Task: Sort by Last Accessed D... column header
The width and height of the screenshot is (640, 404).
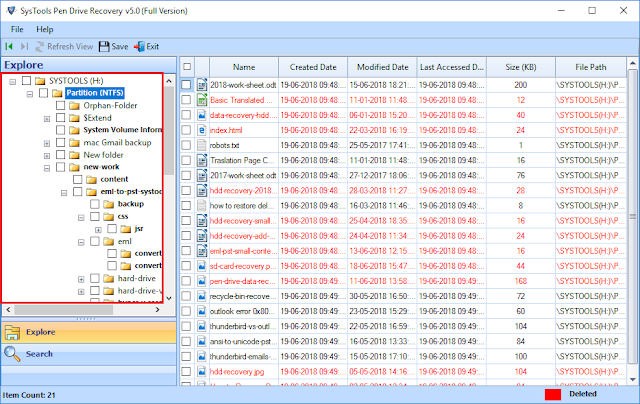Action: (451, 67)
